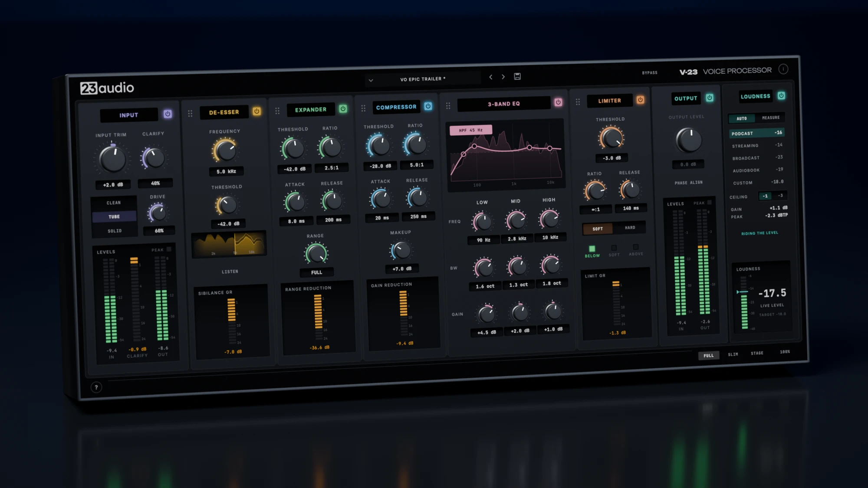Switch loudness to the Auto tab
Screen dimensions: 868x488
[x=742, y=118]
